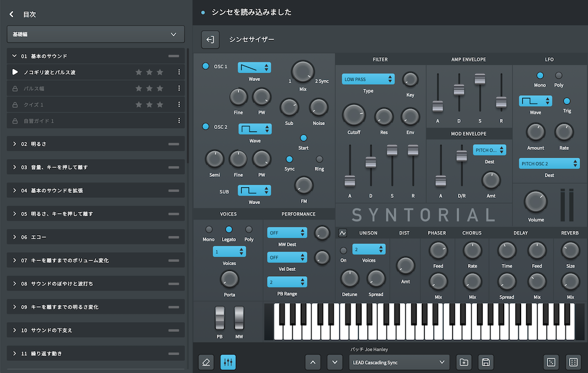
Task: Click the grid dice icon at bottom right
Action: pos(573,362)
